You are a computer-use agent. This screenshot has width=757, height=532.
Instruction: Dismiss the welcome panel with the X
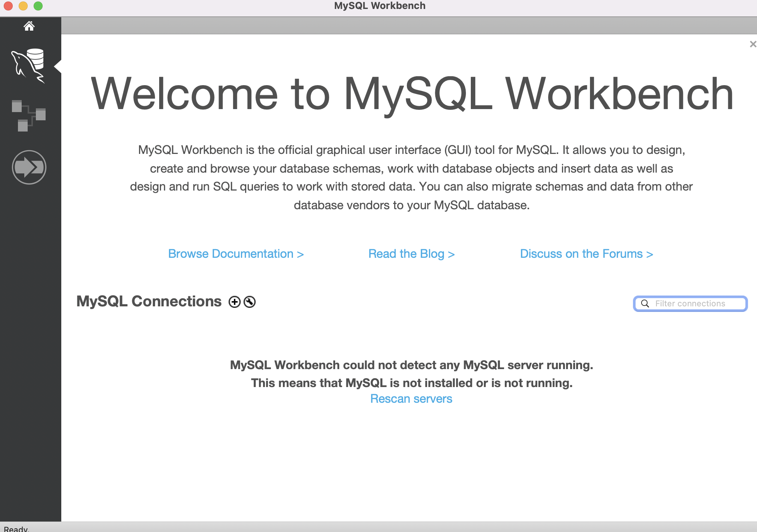pyautogui.click(x=753, y=44)
